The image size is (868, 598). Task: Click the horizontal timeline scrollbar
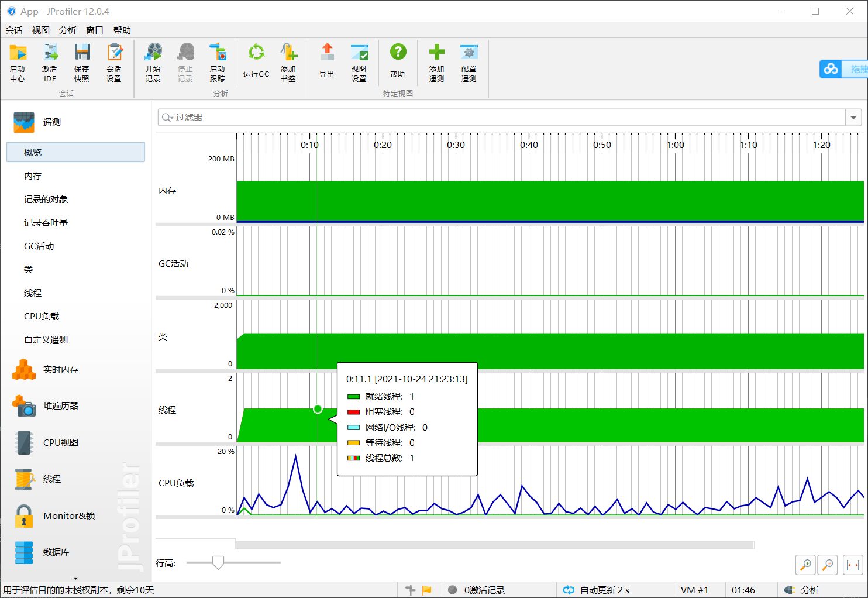click(x=495, y=545)
